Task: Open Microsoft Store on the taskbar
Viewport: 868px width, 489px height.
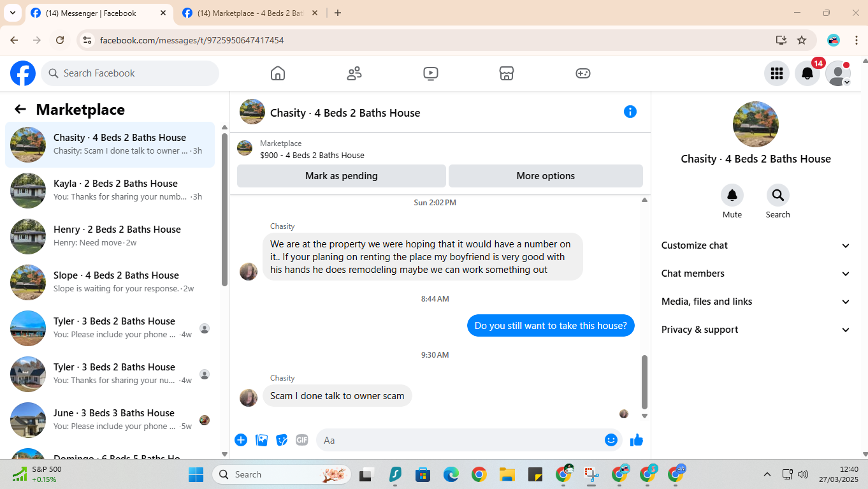Action: 423,474
